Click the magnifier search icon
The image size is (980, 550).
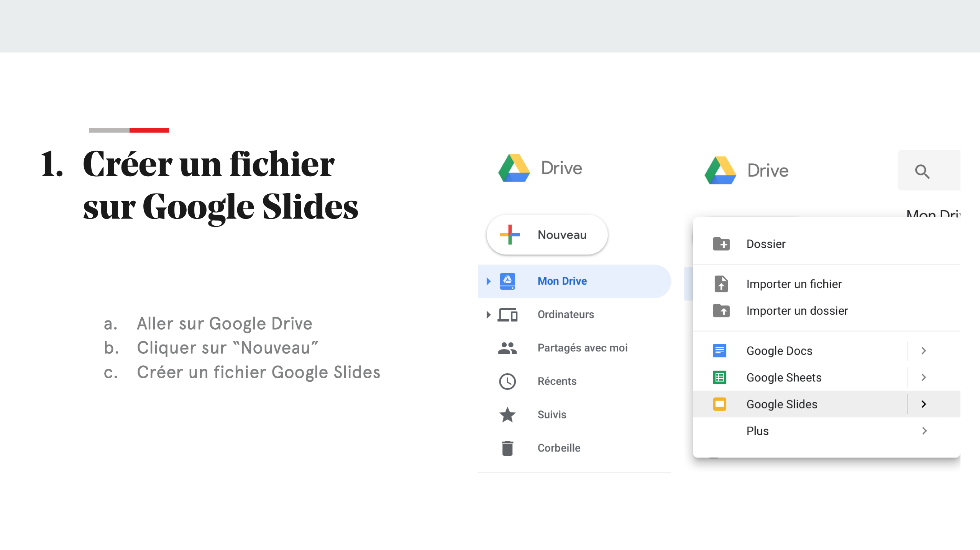(922, 171)
